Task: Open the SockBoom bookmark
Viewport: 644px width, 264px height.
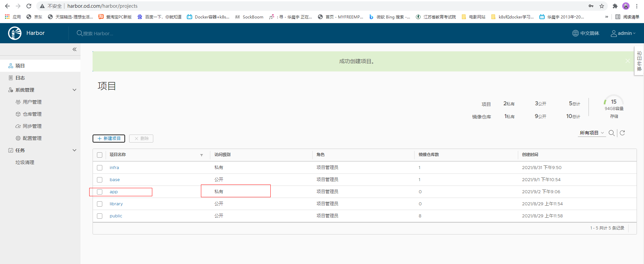Action: [x=249, y=17]
